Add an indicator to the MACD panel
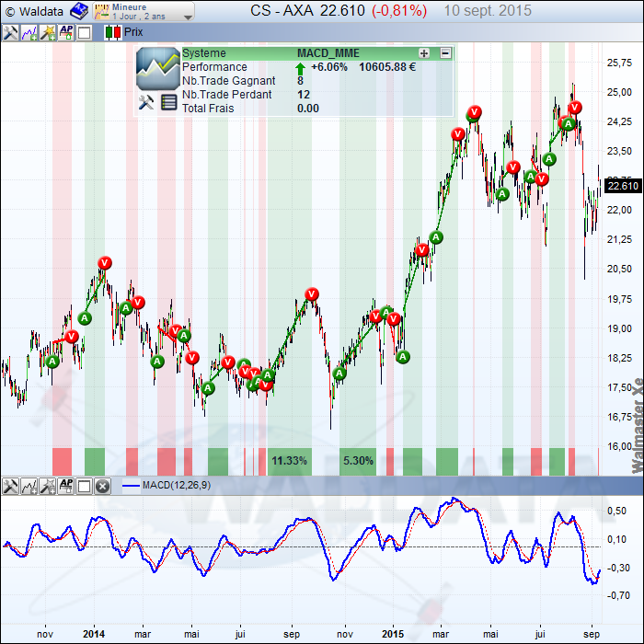Viewport: 644px width, 644px height. (29, 487)
